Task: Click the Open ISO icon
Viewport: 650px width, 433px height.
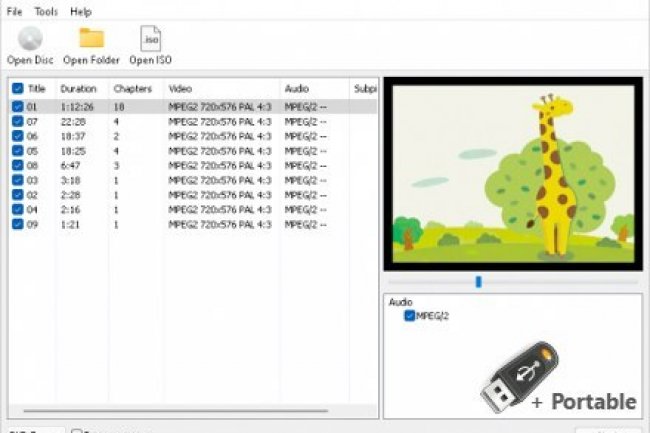Action: [x=151, y=39]
